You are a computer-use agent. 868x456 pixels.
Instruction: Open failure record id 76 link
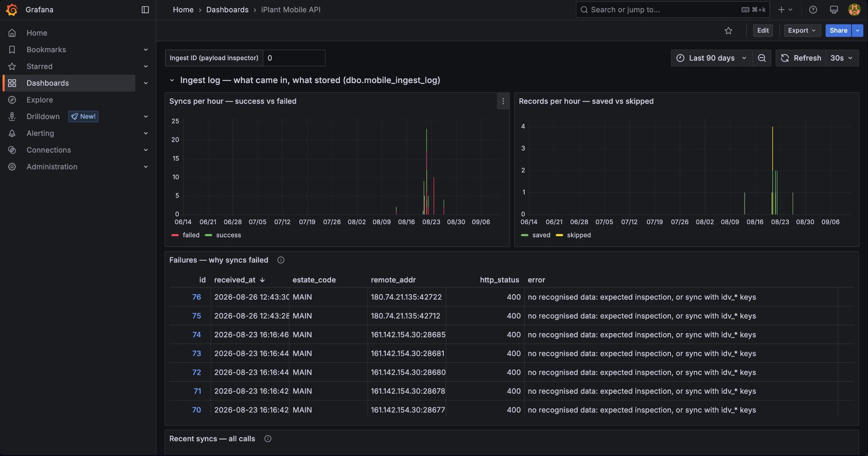tap(196, 297)
